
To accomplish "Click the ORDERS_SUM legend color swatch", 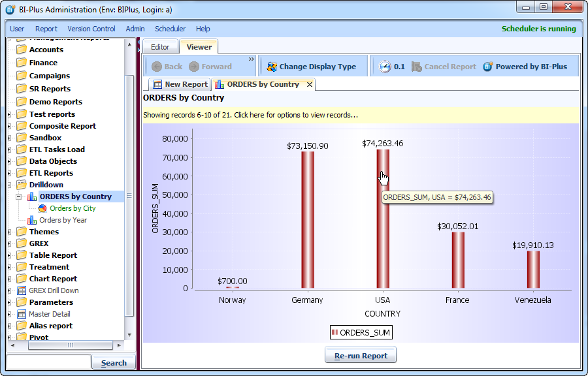I will point(335,333).
